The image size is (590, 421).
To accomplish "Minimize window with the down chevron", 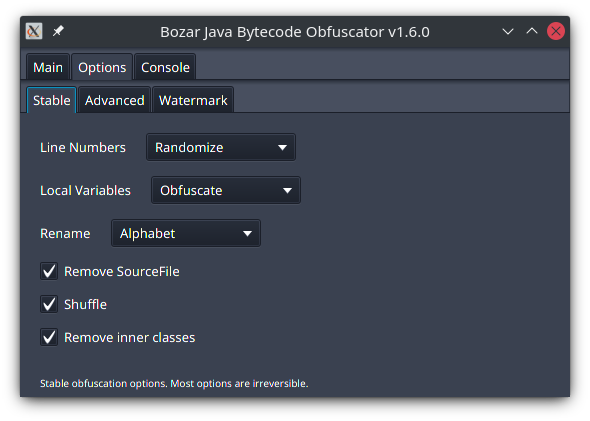I will click(508, 32).
